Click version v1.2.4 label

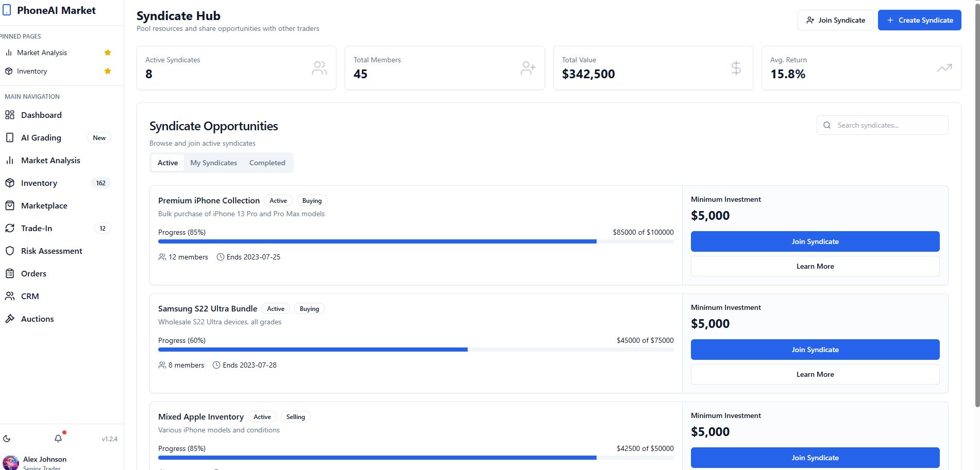pos(110,439)
